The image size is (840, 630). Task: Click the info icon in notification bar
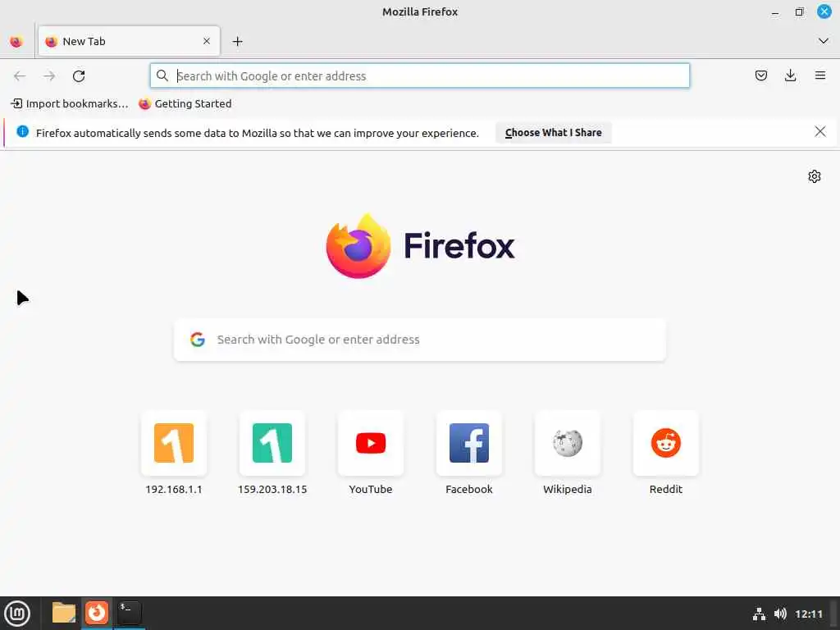tap(22, 132)
